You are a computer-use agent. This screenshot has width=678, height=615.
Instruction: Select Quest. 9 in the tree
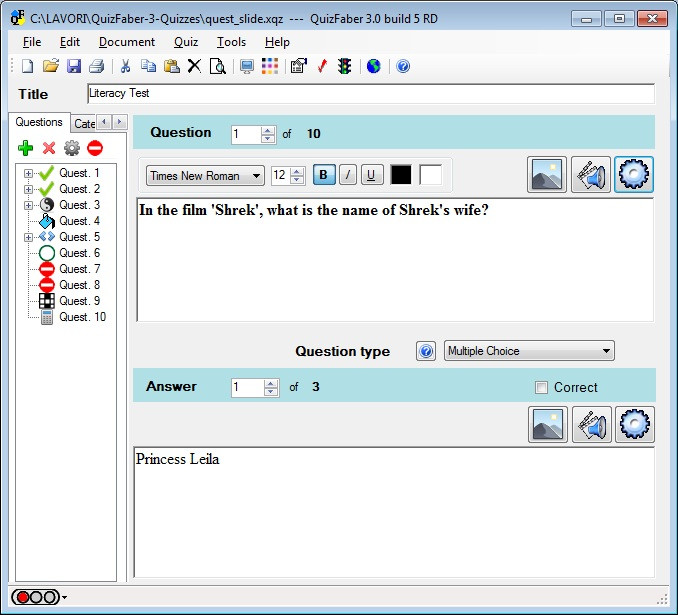tap(79, 301)
